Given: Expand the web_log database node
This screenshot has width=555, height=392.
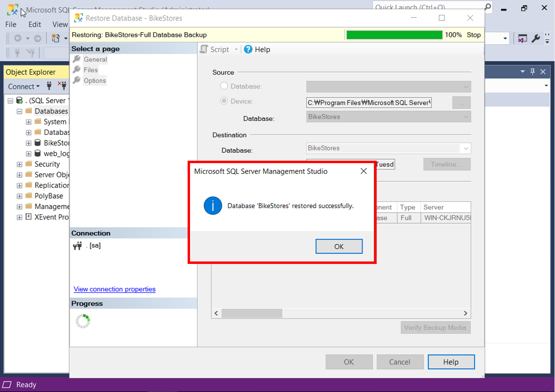Looking at the screenshot, I should [29, 154].
